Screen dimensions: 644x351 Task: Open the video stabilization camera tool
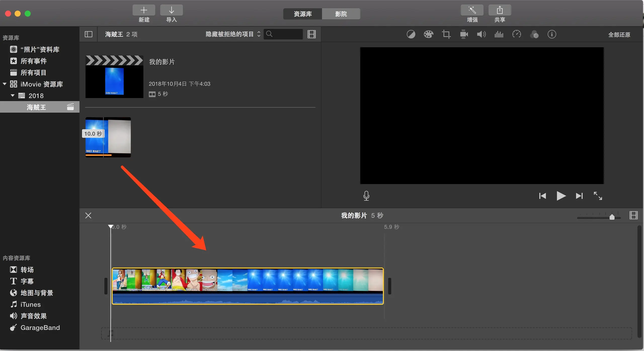coord(464,34)
